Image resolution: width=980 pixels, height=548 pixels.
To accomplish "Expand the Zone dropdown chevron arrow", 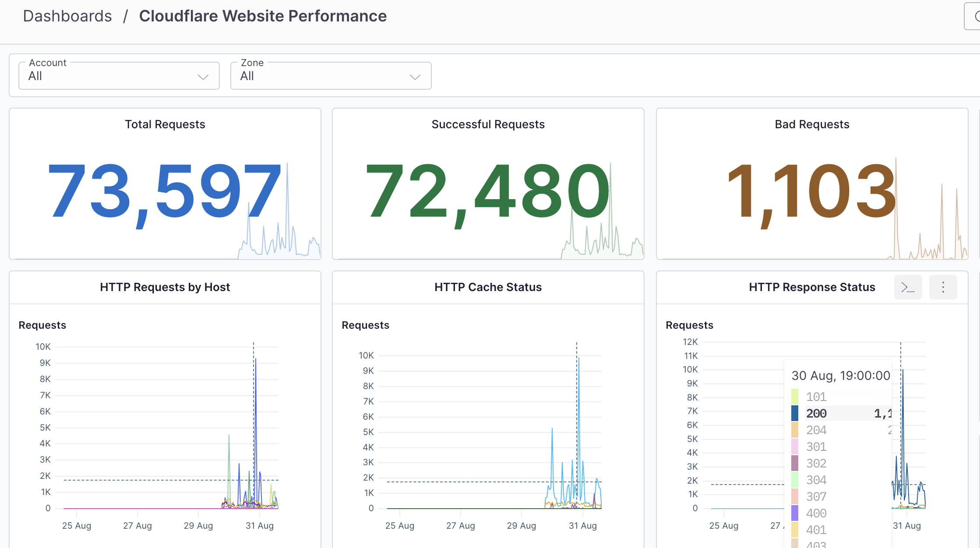I will (415, 77).
